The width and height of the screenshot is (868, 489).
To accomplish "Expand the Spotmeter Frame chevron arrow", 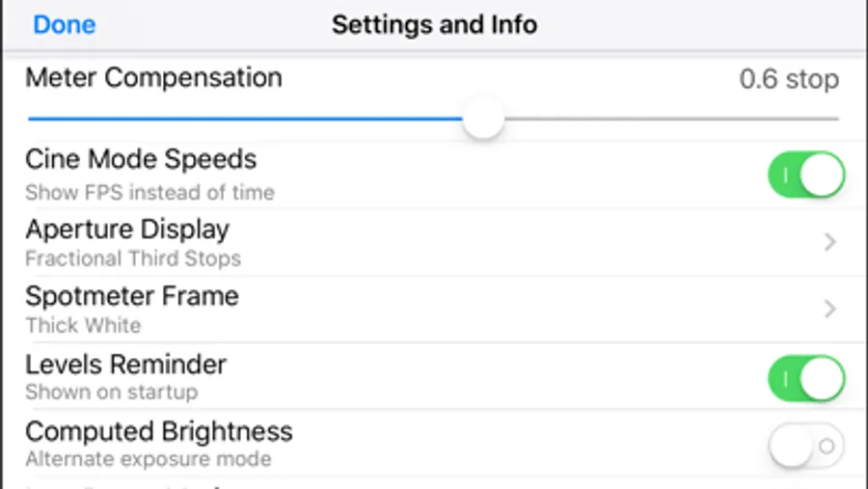I will pos(829,309).
